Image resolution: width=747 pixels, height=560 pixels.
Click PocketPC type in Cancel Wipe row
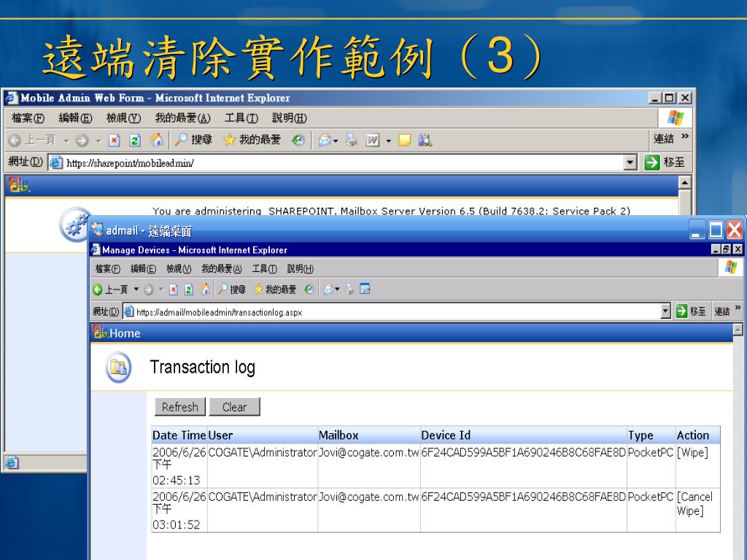point(650,497)
